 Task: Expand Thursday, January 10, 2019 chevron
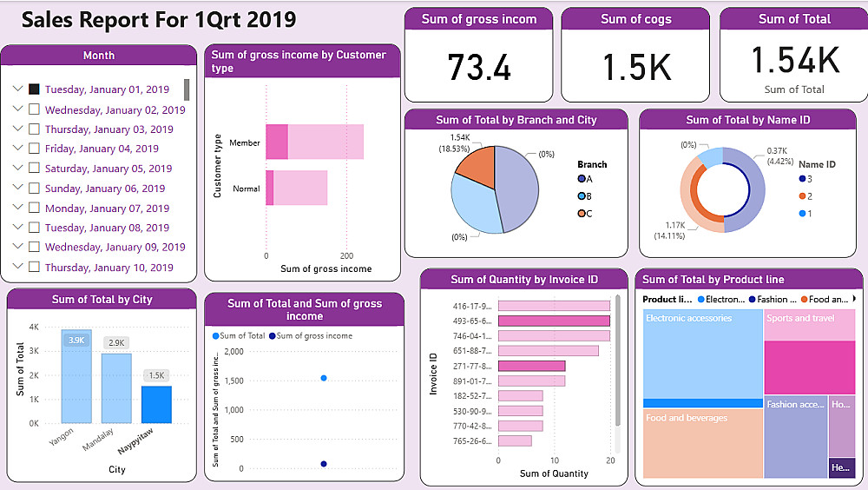pyautogui.click(x=17, y=266)
